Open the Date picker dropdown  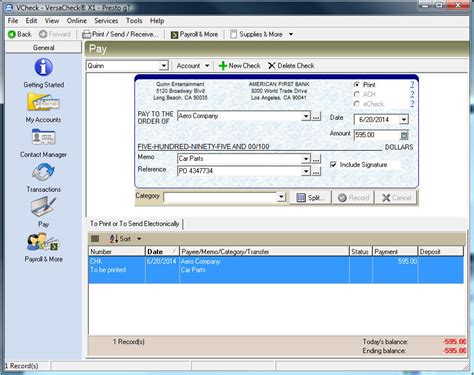click(x=404, y=119)
